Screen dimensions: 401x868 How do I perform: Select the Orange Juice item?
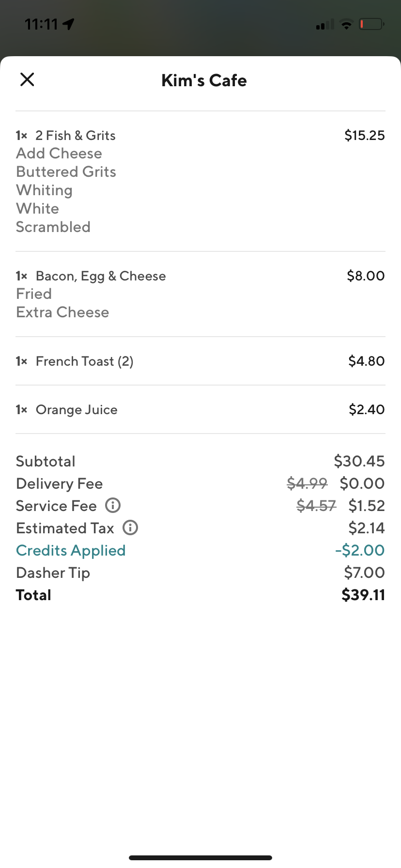(x=77, y=410)
